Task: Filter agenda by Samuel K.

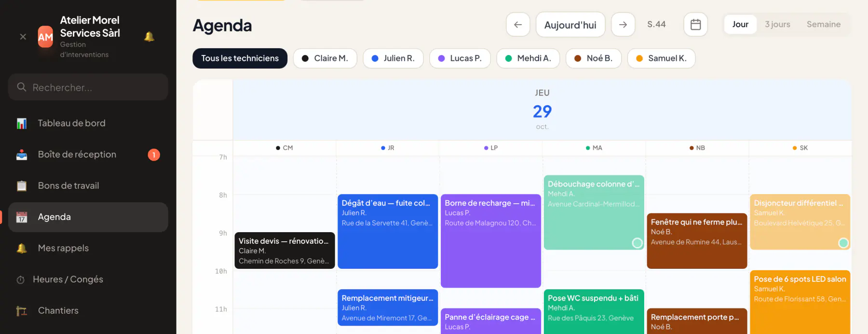Action: (661, 58)
